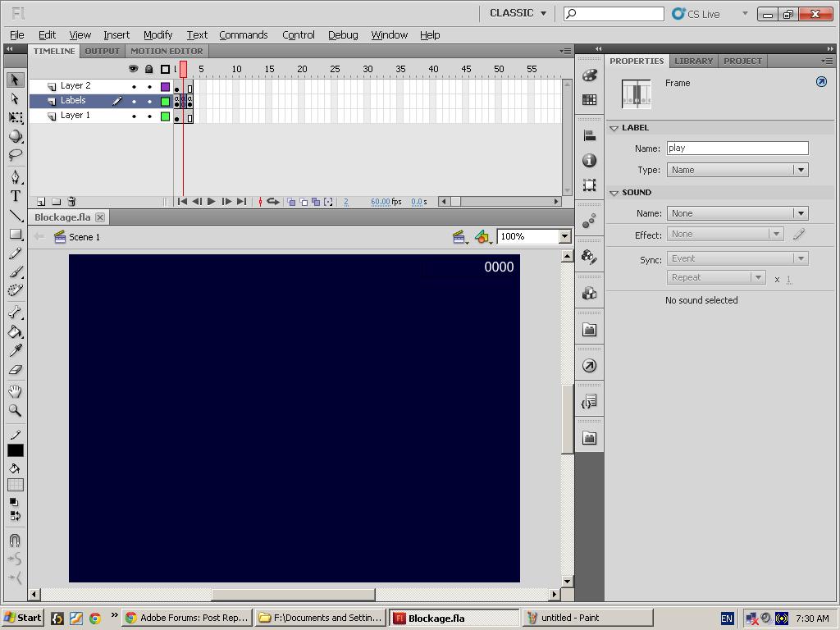Open the Modify menu
This screenshot has height=630, width=840.
click(157, 34)
